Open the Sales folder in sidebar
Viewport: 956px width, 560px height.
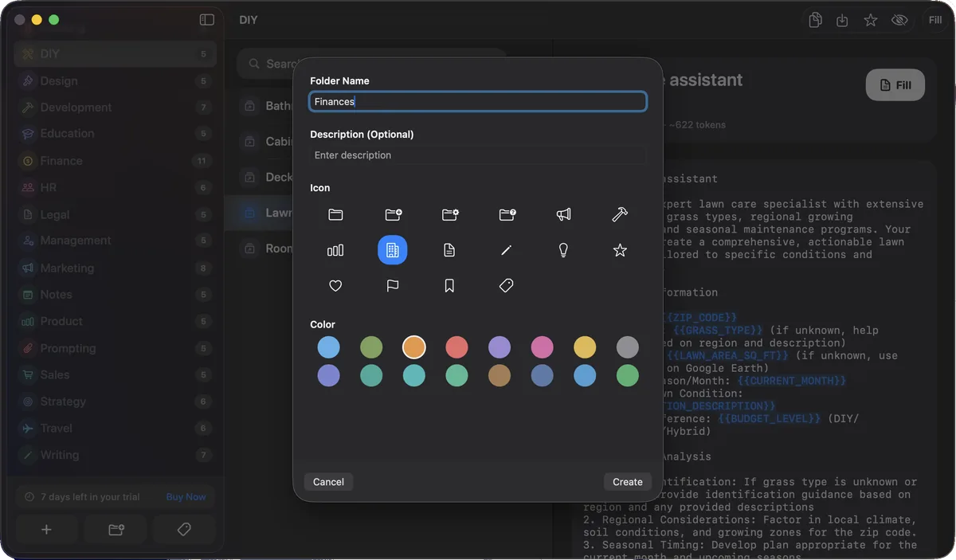pyautogui.click(x=116, y=375)
